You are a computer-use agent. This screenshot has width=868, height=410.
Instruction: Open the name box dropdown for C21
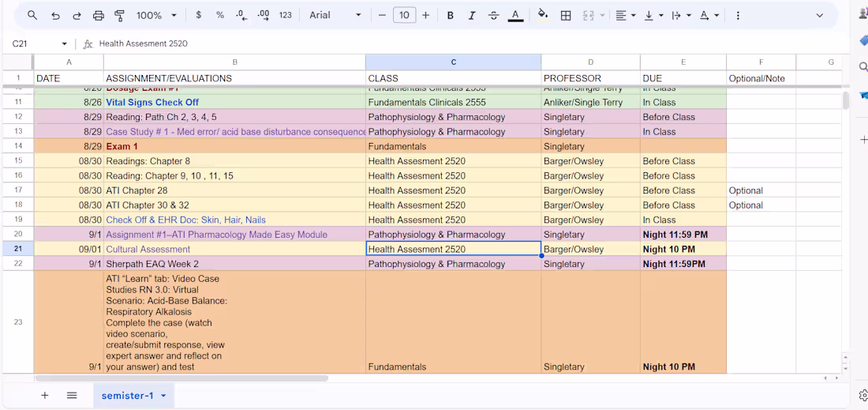point(64,43)
